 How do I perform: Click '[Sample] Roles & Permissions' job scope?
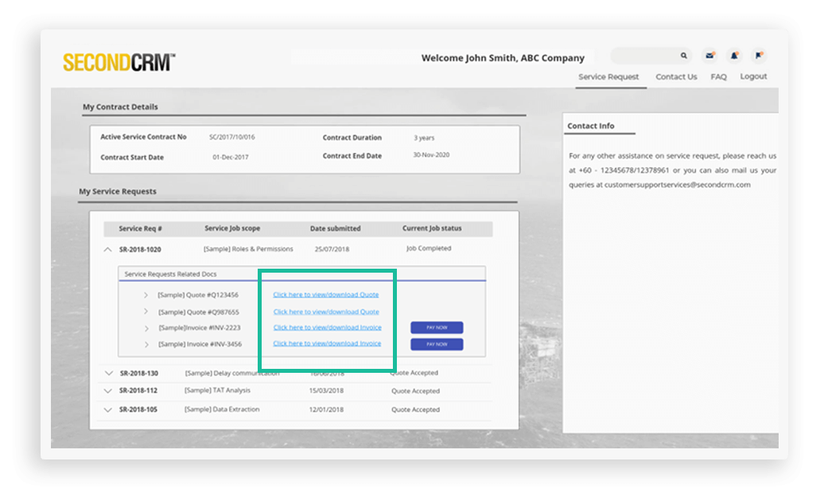pos(248,249)
